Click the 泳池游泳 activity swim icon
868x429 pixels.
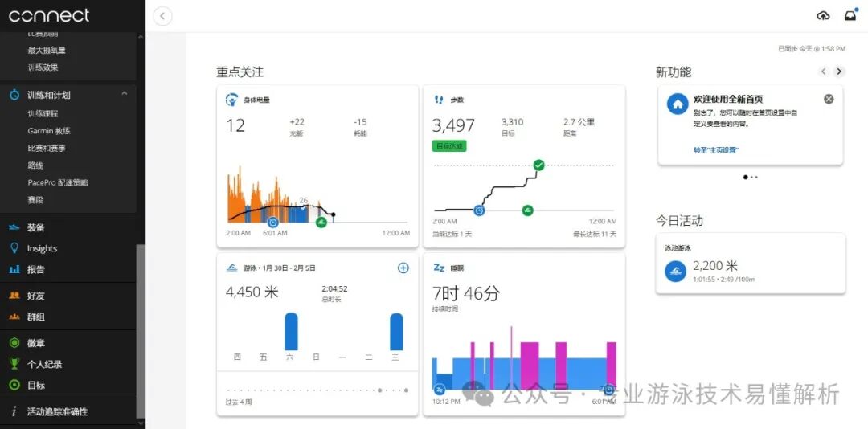(x=675, y=272)
